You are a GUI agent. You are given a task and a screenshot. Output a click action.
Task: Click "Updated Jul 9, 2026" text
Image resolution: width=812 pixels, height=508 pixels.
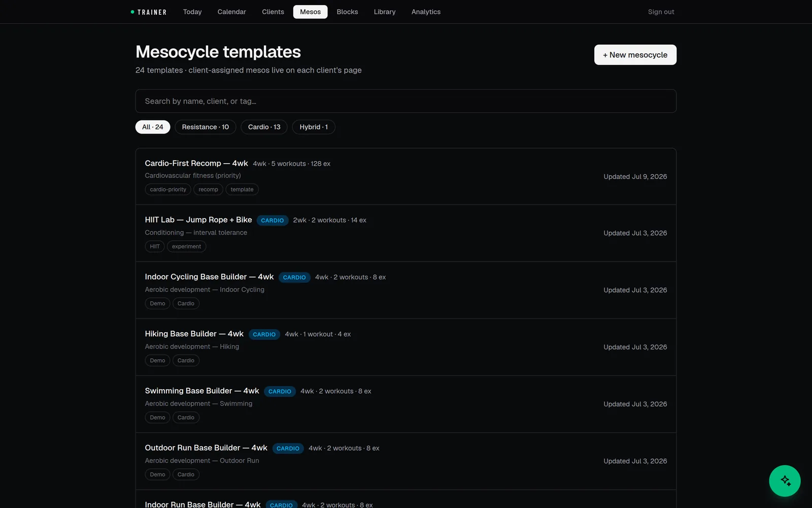635,176
